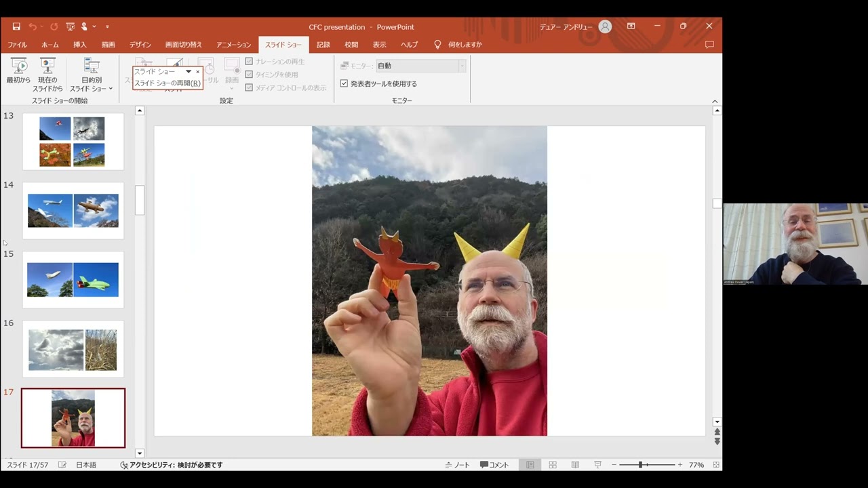Open the モニター dropdown set to 自動
The height and width of the screenshot is (488, 868).
(x=420, y=66)
